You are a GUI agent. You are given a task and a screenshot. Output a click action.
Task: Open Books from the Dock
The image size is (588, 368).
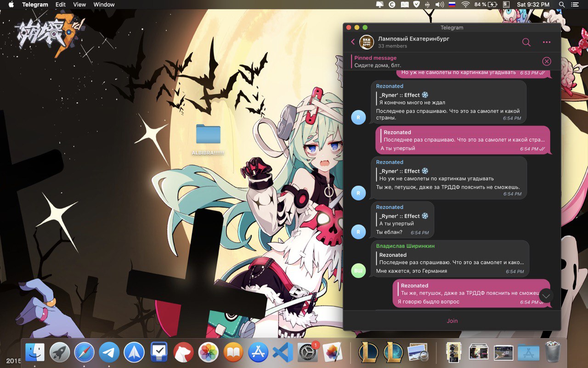point(233,353)
